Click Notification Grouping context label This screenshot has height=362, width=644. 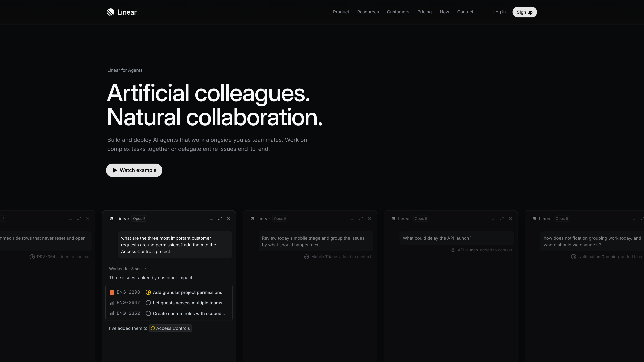pyautogui.click(x=611, y=257)
